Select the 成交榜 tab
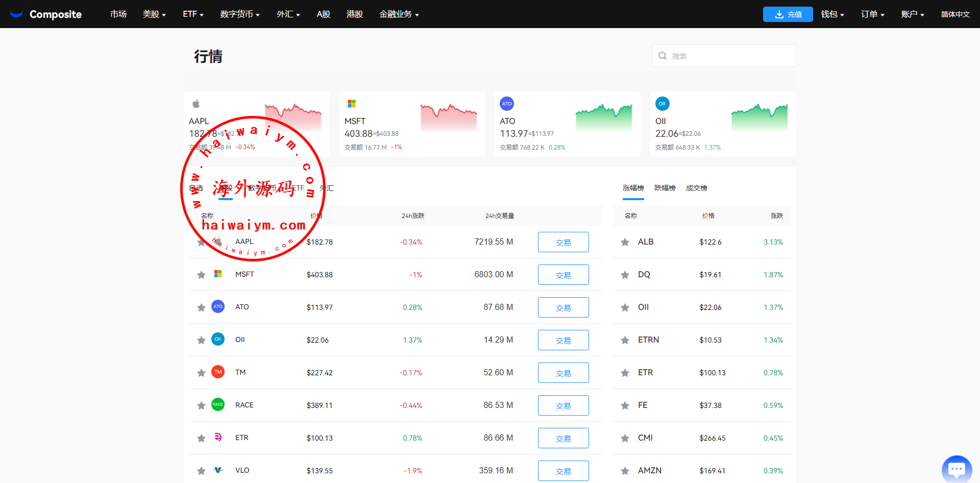This screenshot has width=980, height=483. (696, 188)
